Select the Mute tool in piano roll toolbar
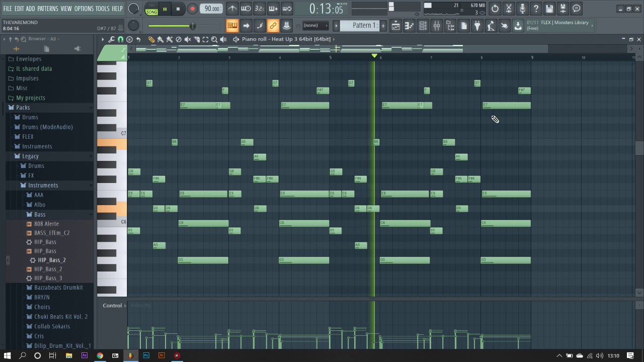The width and height of the screenshot is (644, 362). (188, 39)
